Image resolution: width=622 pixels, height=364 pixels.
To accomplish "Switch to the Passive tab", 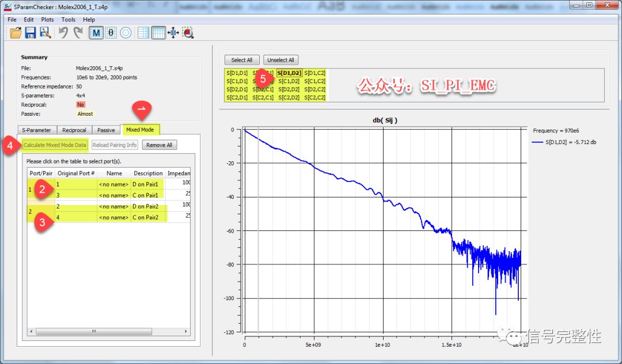I will (x=105, y=130).
